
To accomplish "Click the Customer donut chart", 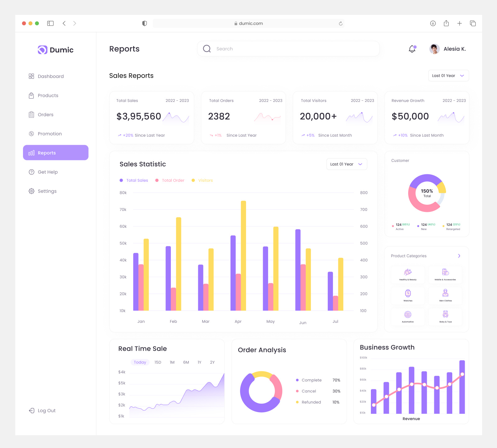I will (x=427, y=193).
